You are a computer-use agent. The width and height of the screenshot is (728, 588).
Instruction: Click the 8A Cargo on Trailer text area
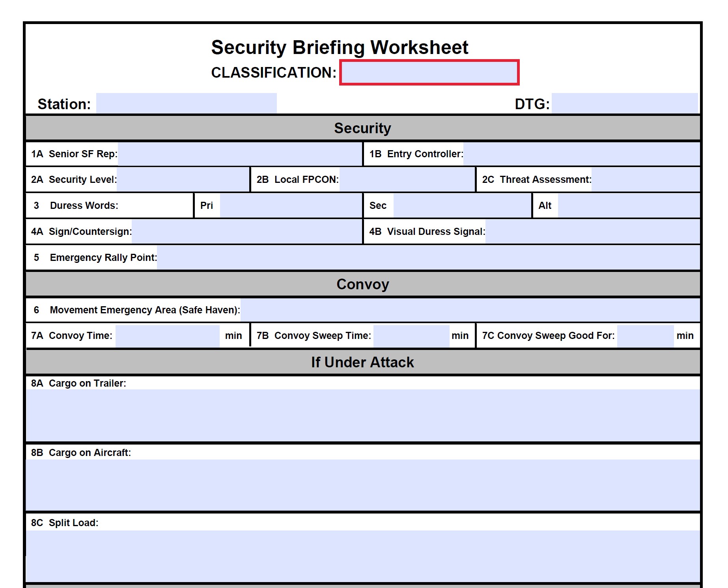pos(363,415)
